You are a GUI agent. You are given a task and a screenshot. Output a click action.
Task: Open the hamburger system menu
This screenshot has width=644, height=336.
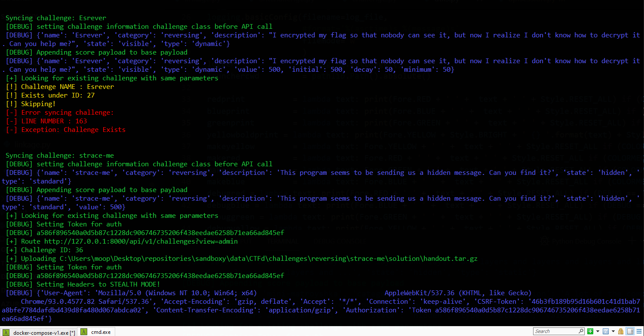[x=639, y=331]
